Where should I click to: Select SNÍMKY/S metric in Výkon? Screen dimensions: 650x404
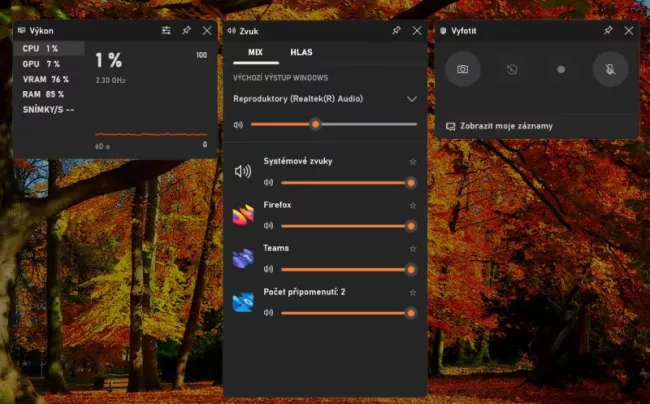49,110
